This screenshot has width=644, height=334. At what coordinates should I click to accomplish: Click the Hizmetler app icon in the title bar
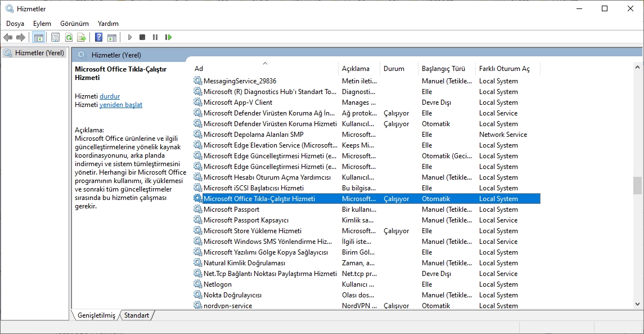(x=9, y=8)
